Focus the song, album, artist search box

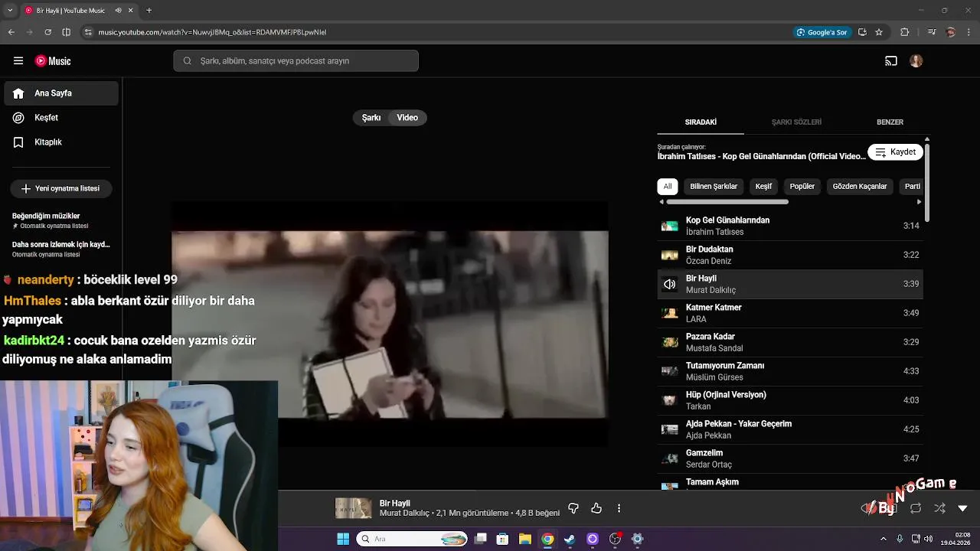click(x=296, y=61)
